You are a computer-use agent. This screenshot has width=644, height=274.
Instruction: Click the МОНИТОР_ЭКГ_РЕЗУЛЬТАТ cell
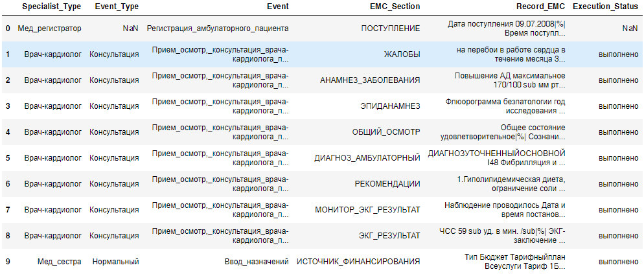coord(367,210)
